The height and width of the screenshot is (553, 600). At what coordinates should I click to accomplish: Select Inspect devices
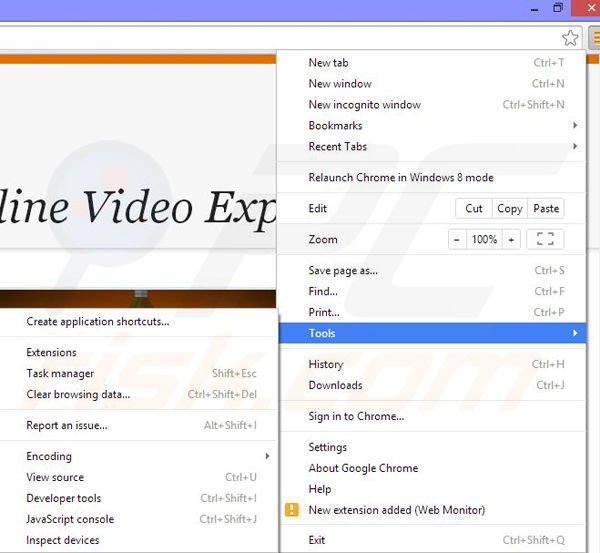click(x=138, y=540)
